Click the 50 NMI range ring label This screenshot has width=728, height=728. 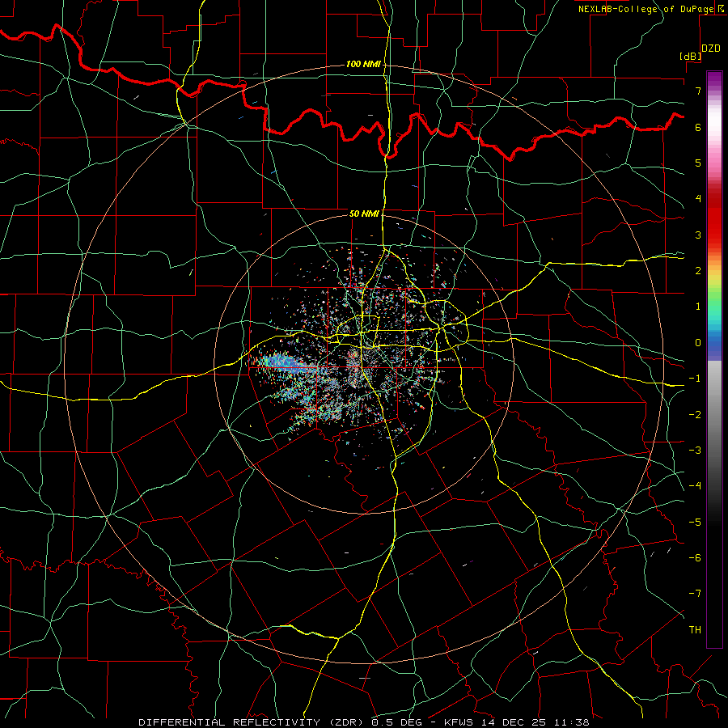tap(364, 214)
